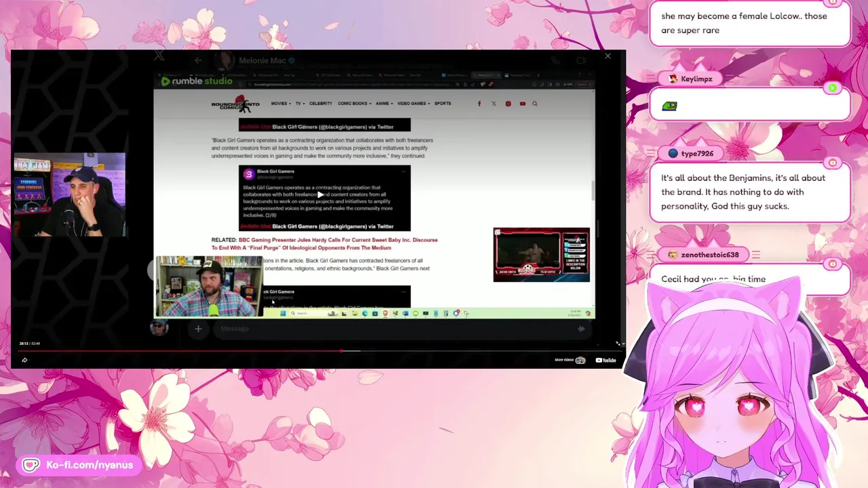Expand the Comic Books menu
868x488 pixels.
point(355,104)
